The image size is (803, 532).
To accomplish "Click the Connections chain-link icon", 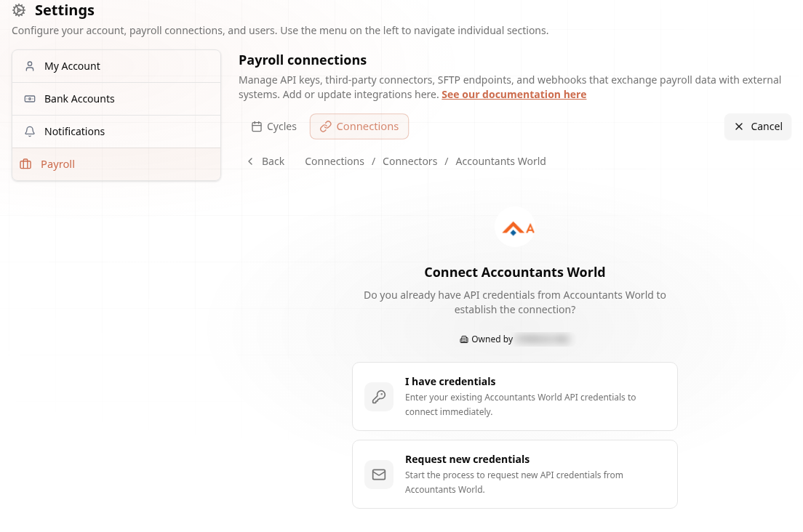I will (325, 126).
